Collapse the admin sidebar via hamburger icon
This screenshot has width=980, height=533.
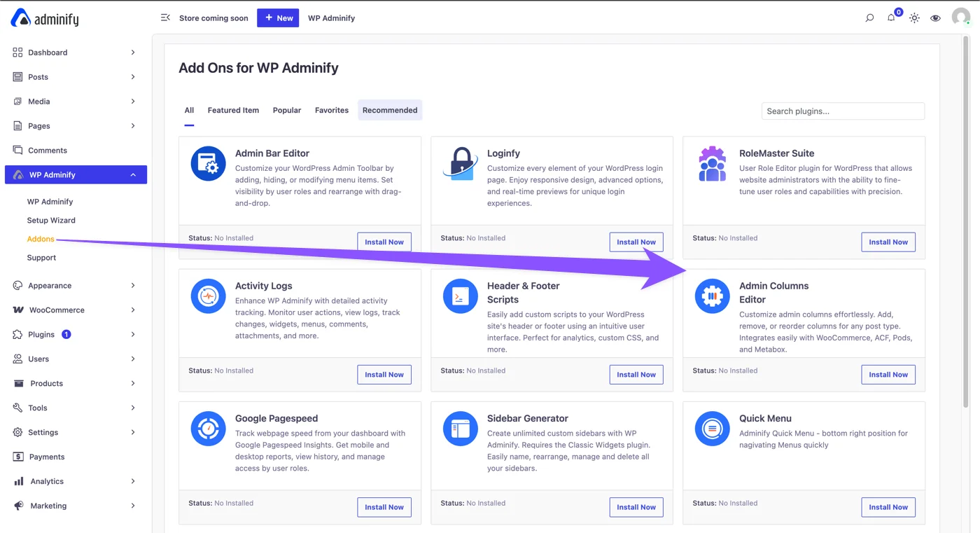click(x=165, y=18)
